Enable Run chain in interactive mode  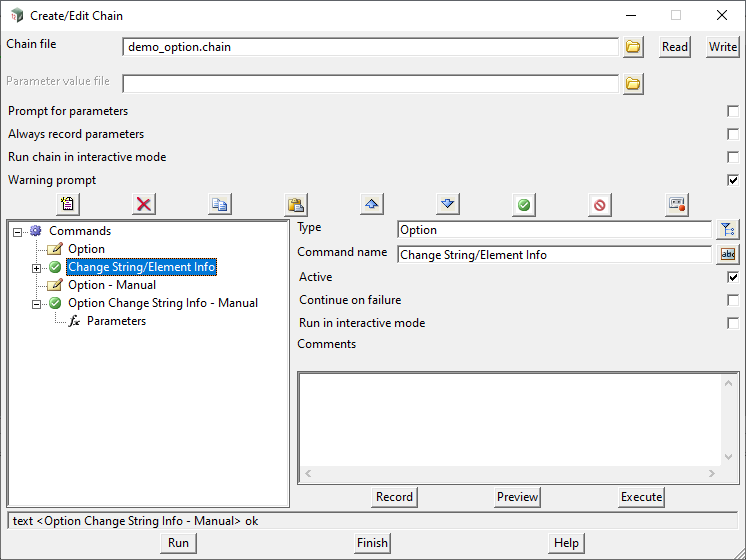coord(733,157)
